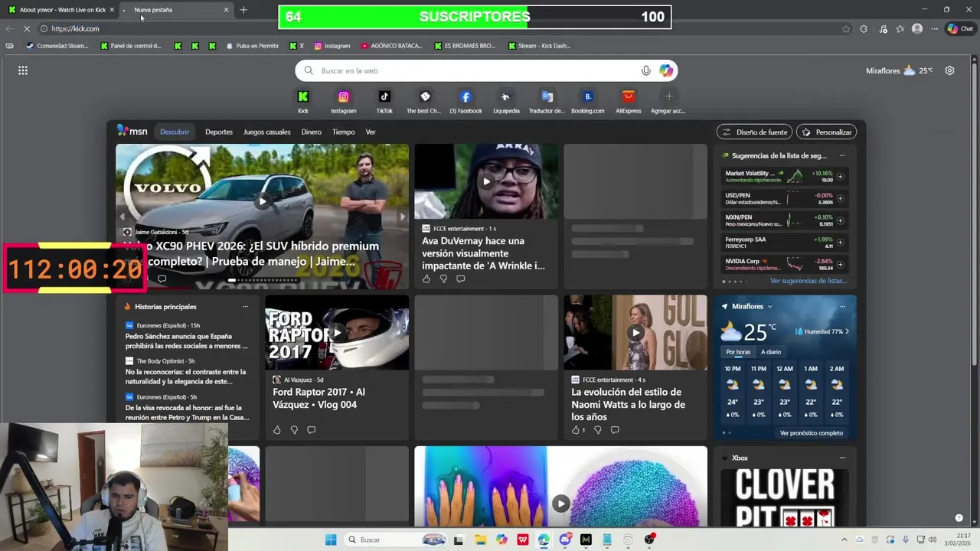
Task: Select the Tiempo tab
Action: [x=344, y=132]
